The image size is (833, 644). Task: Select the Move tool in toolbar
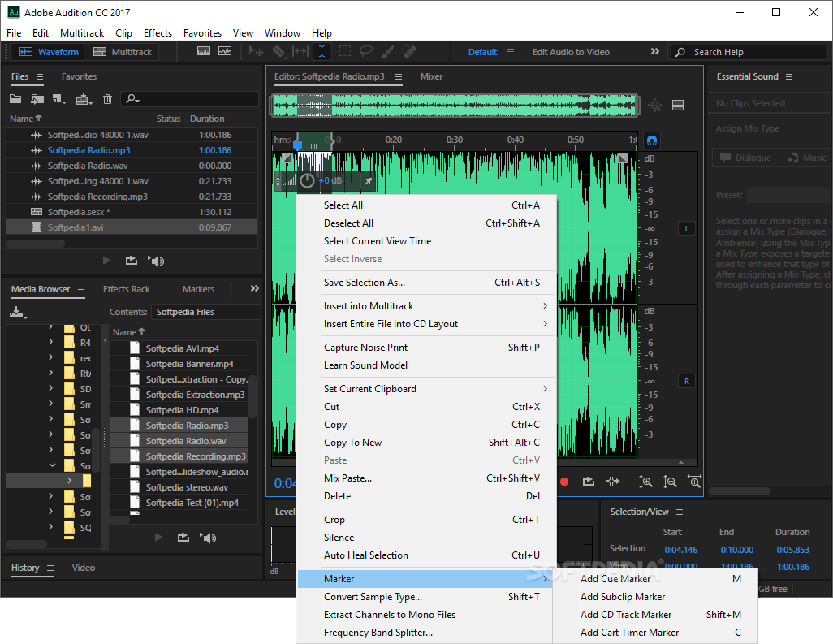tap(256, 51)
